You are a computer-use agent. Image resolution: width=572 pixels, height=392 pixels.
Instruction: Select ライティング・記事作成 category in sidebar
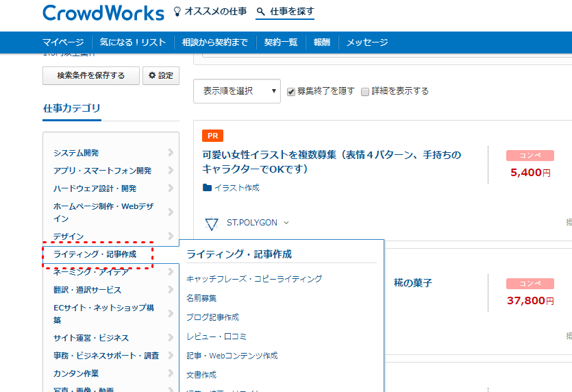(x=95, y=254)
